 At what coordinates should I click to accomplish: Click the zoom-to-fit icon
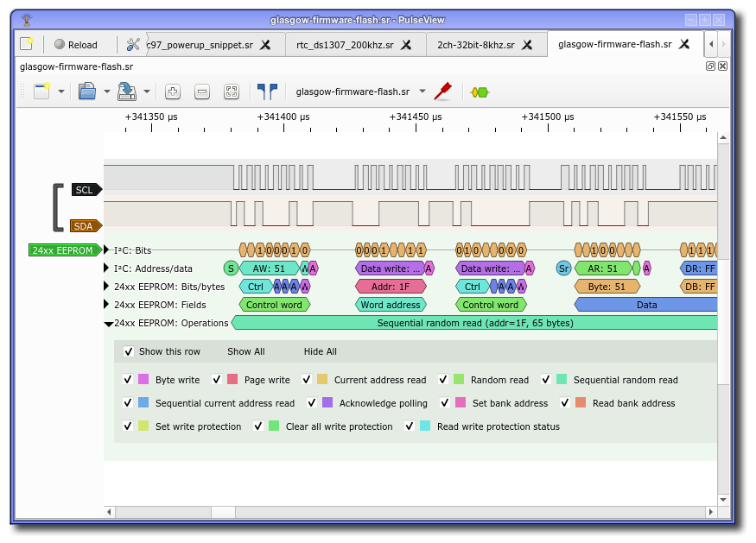click(x=232, y=92)
